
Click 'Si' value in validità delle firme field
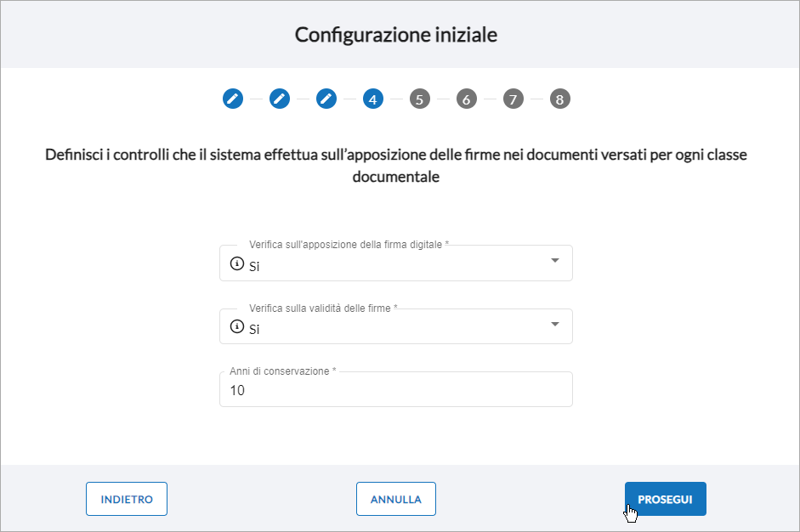[254, 330]
